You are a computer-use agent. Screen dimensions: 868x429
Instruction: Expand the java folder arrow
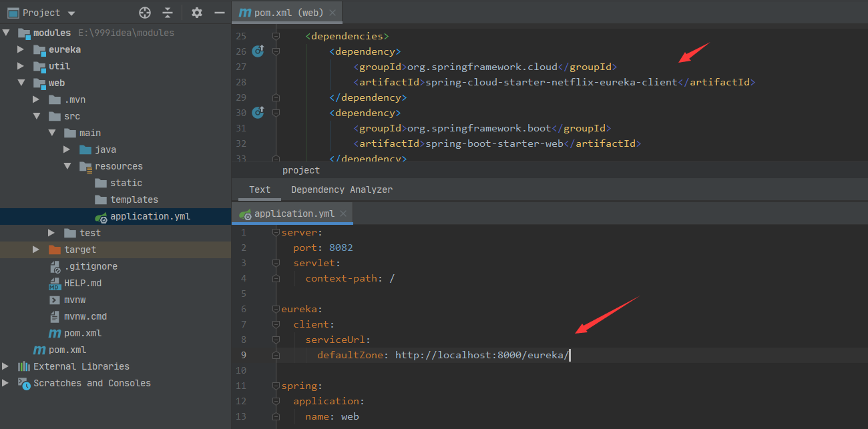67,149
